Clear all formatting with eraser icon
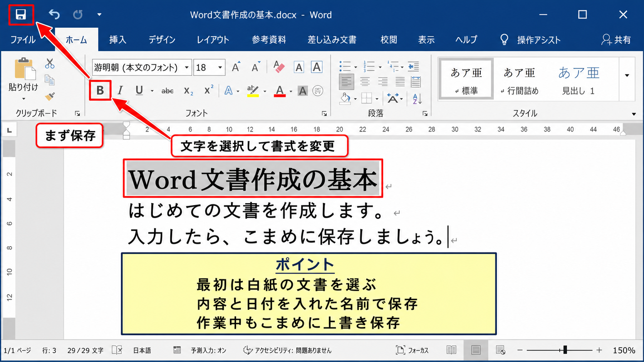This screenshot has width=644, height=362. (278, 67)
